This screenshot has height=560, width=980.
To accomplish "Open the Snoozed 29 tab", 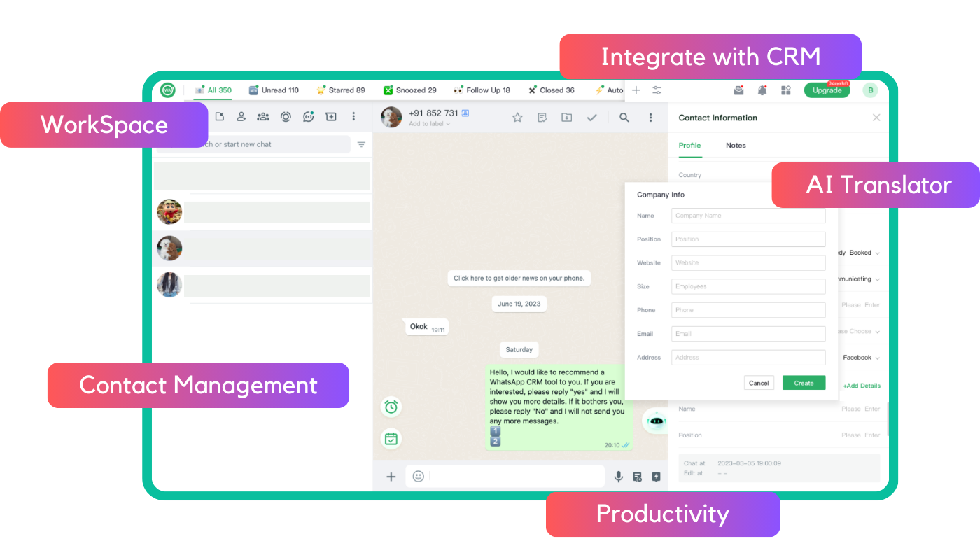I will tap(410, 90).
